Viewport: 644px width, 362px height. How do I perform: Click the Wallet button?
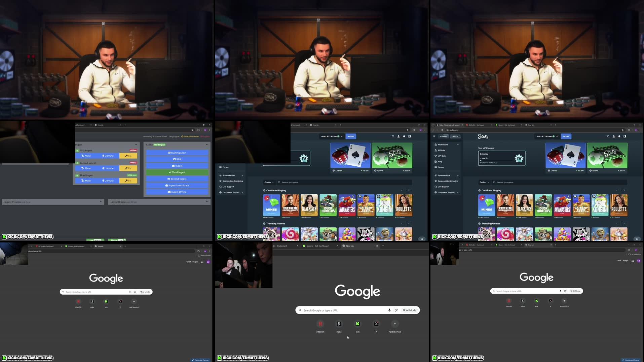click(566, 136)
